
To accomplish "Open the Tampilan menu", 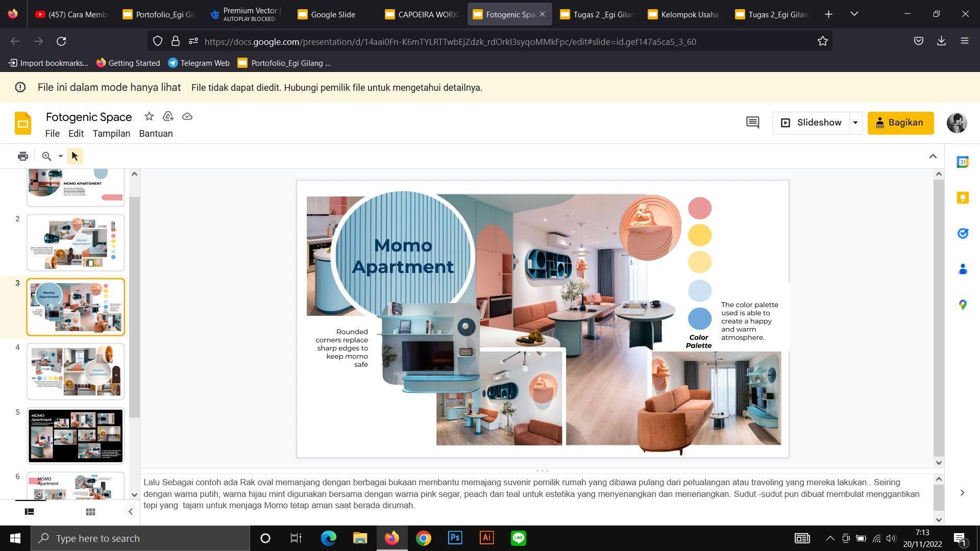I will tap(111, 134).
